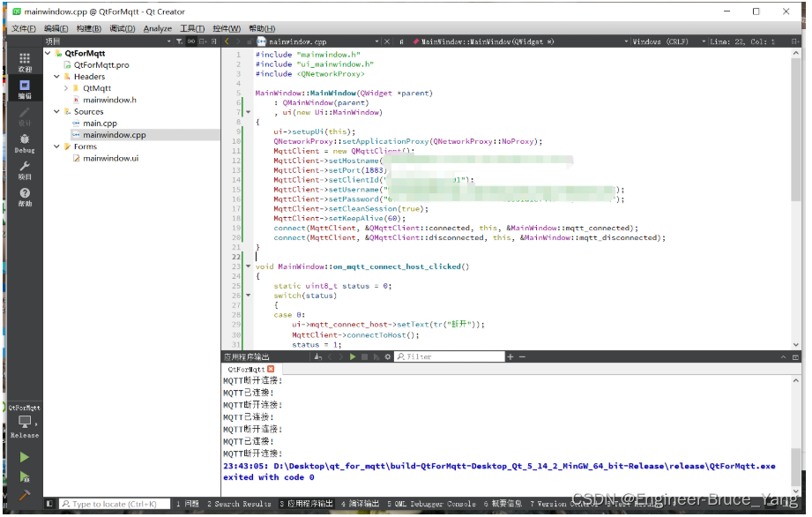Zoom in application output text

pyautogui.click(x=510, y=357)
